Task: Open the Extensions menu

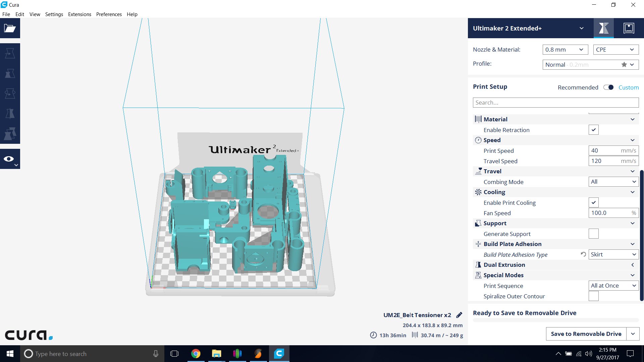Action: pyautogui.click(x=79, y=14)
